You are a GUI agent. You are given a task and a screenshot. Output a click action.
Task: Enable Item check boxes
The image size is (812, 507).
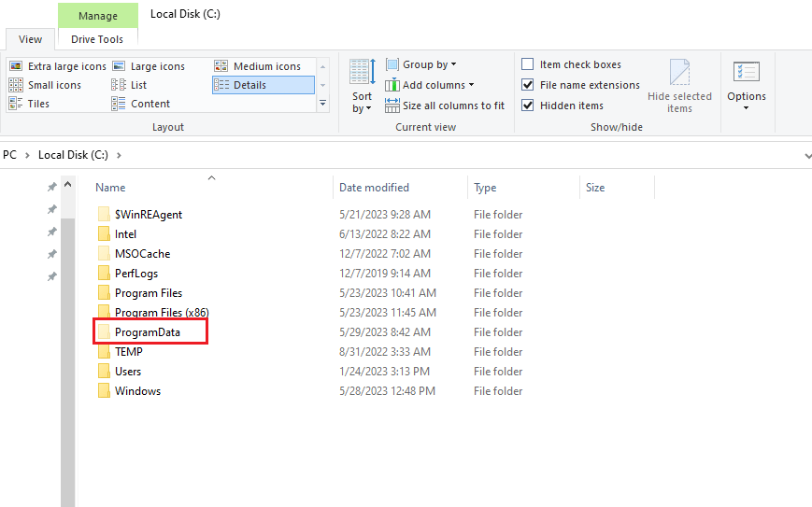(528, 64)
